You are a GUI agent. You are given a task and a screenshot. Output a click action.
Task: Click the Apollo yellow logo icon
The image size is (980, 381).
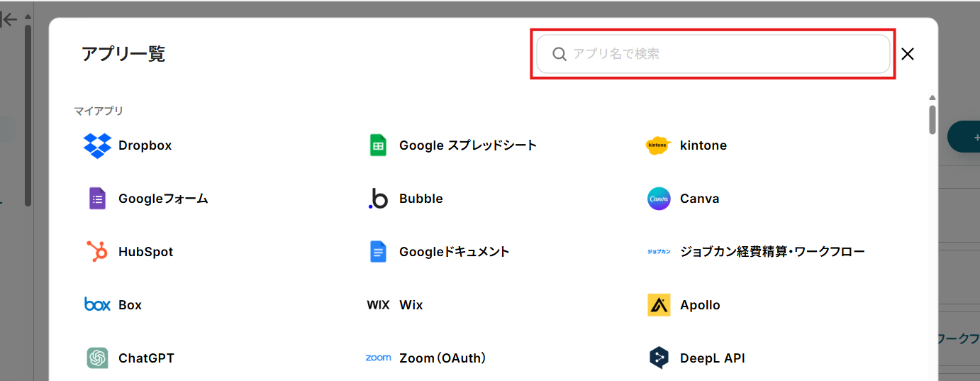pos(659,305)
